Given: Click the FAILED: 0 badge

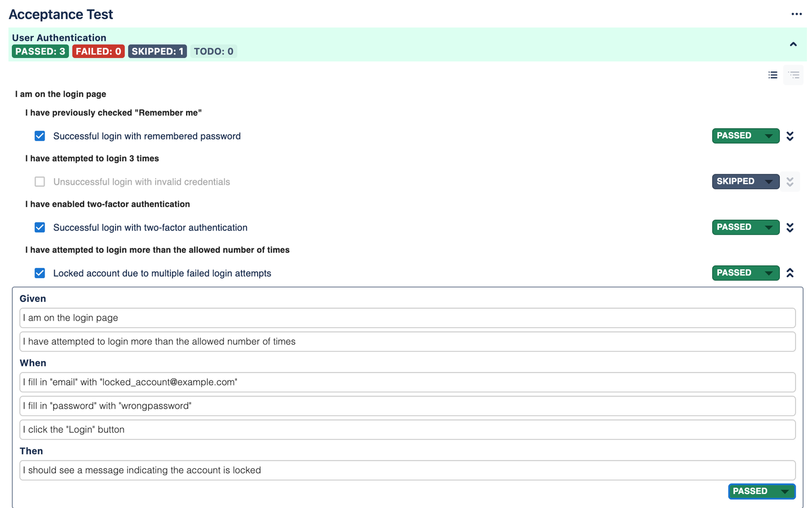Looking at the screenshot, I should [99, 51].
